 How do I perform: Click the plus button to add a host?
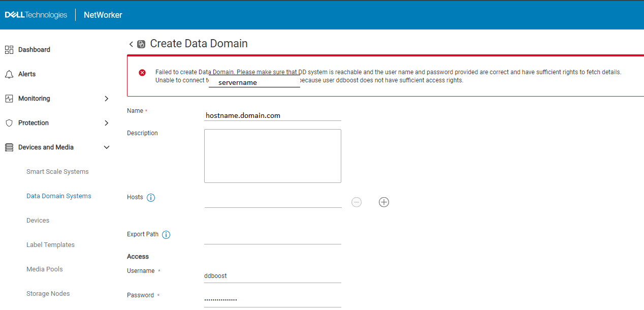383,202
